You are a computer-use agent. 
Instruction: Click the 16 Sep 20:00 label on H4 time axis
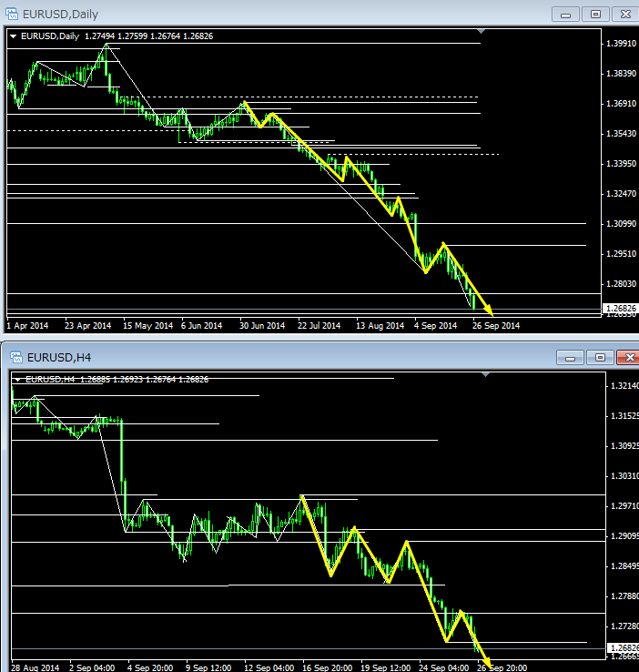coord(330,667)
